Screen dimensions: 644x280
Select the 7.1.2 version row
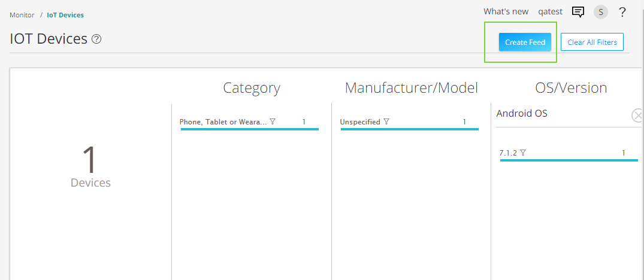coord(508,153)
